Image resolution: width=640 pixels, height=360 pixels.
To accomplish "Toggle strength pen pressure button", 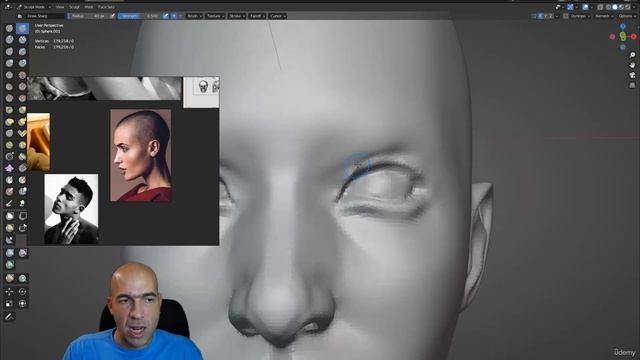I will click(166, 16).
